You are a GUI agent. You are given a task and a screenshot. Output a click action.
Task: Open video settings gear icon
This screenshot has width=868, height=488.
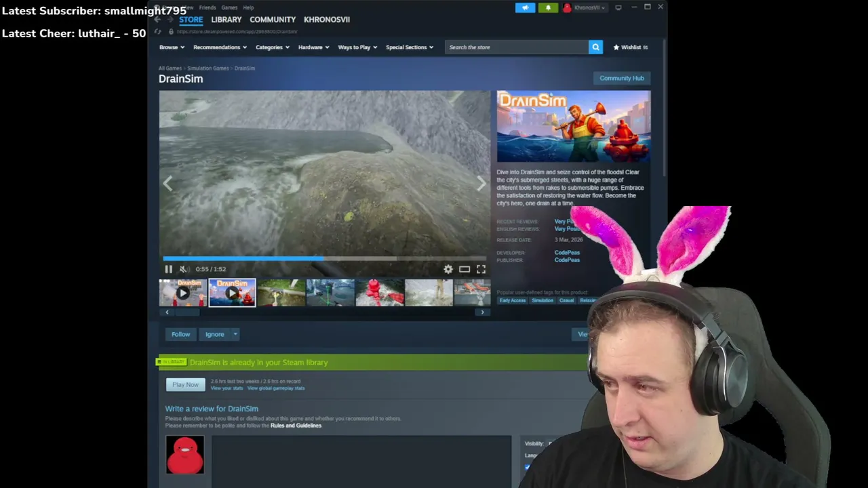click(448, 269)
